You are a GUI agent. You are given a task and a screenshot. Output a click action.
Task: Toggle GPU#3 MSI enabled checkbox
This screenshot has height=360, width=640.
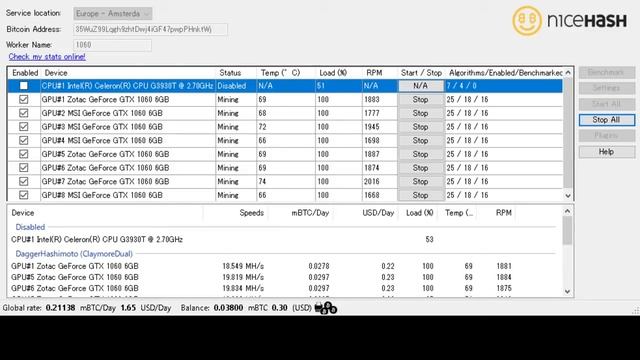(x=24, y=127)
